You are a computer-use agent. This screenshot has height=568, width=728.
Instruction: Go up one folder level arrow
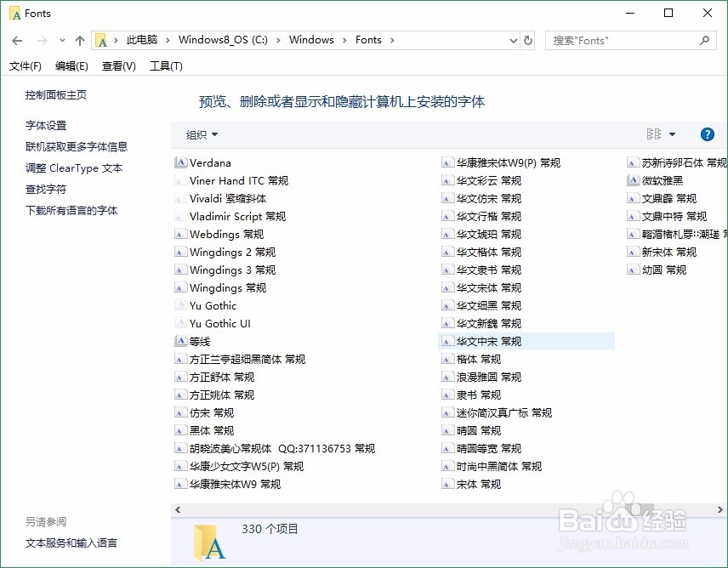tap(80, 41)
